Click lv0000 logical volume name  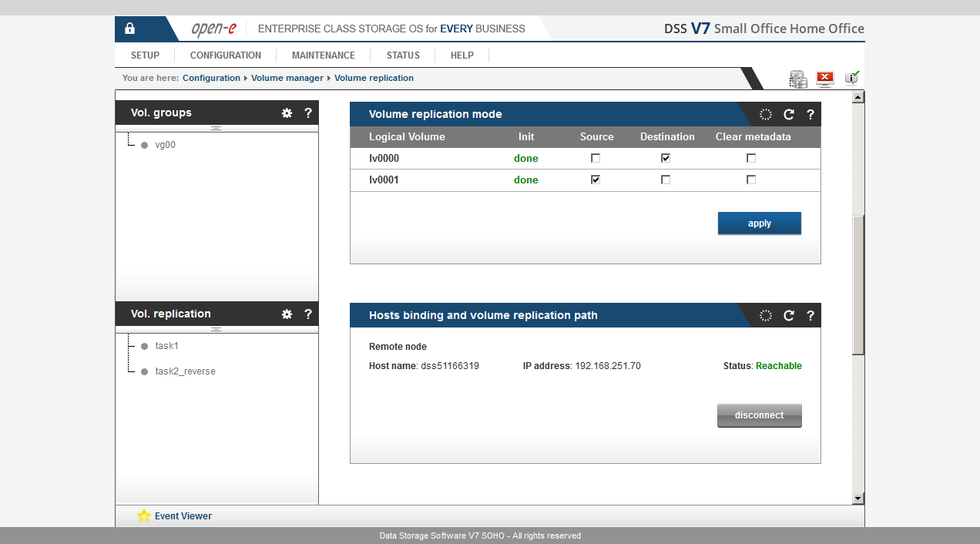pos(384,158)
